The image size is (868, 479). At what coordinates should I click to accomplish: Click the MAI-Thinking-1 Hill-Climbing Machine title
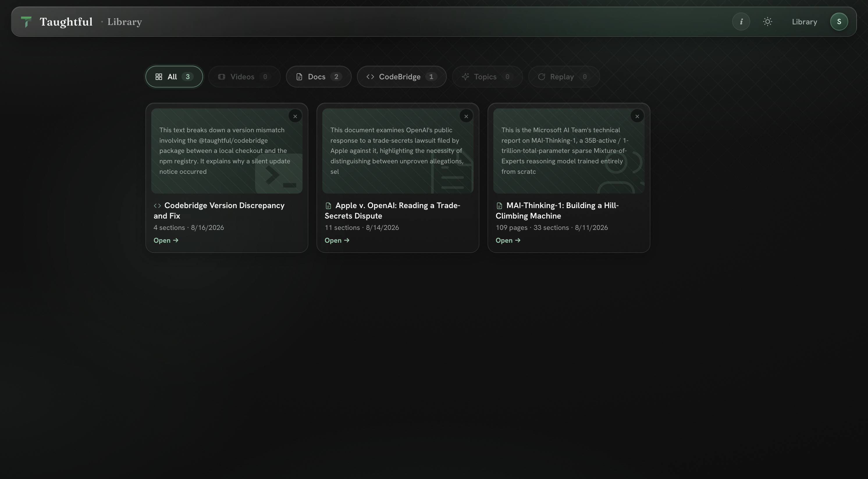click(x=557, y=211)
